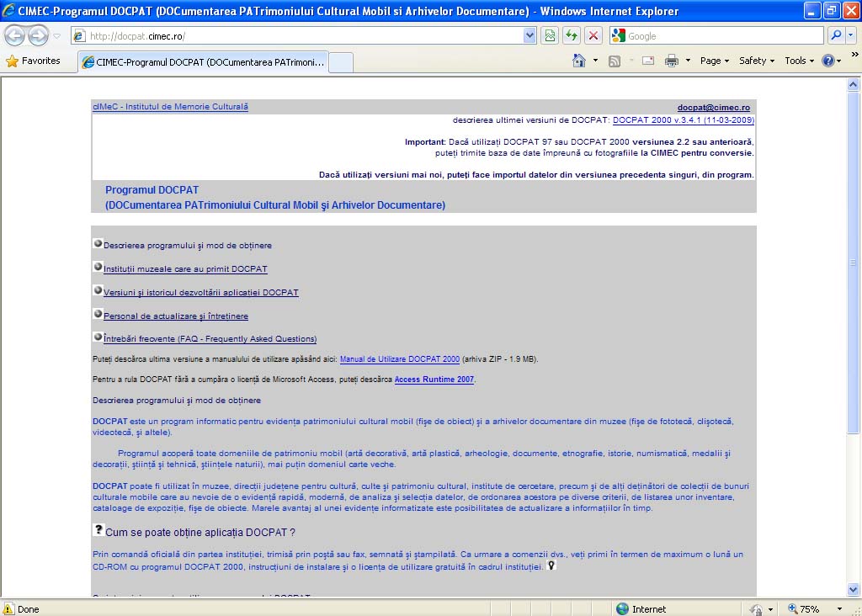Image resolution: width=862 pixels, height=616 pixels.
Task: Open a new blank tab
Action: click(341, 62)
